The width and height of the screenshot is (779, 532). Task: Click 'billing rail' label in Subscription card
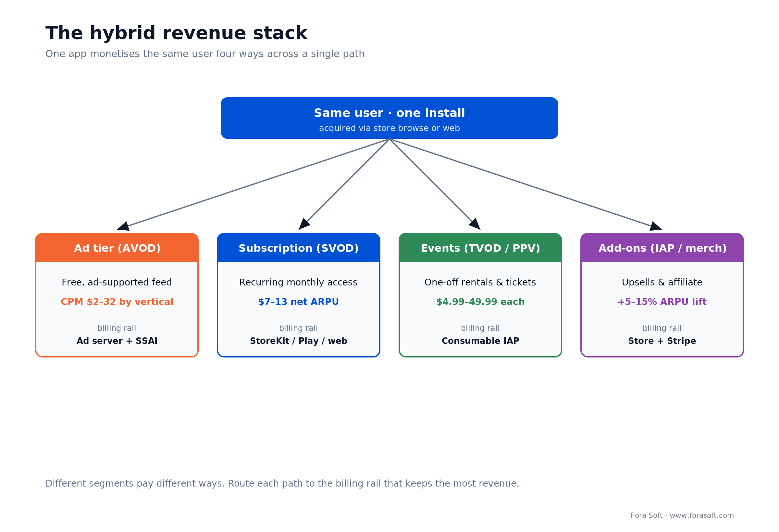[x=298, y=328]
